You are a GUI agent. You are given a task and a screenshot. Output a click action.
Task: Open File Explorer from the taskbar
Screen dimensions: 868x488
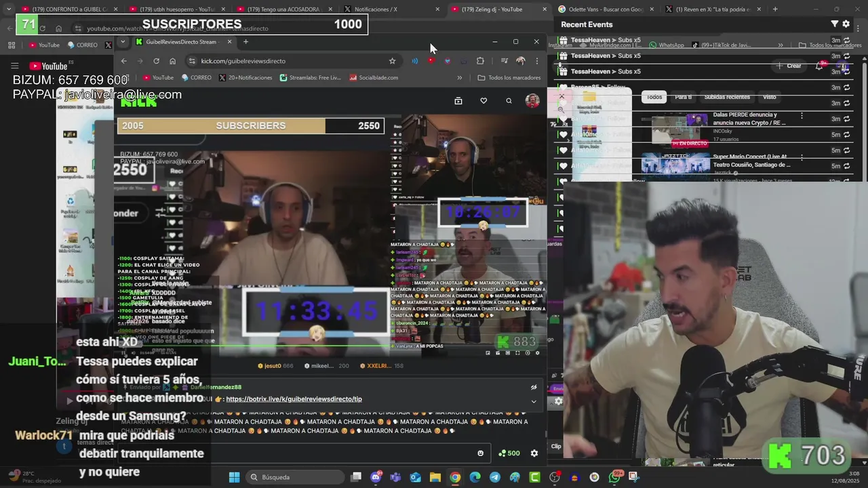coord(435,477)
